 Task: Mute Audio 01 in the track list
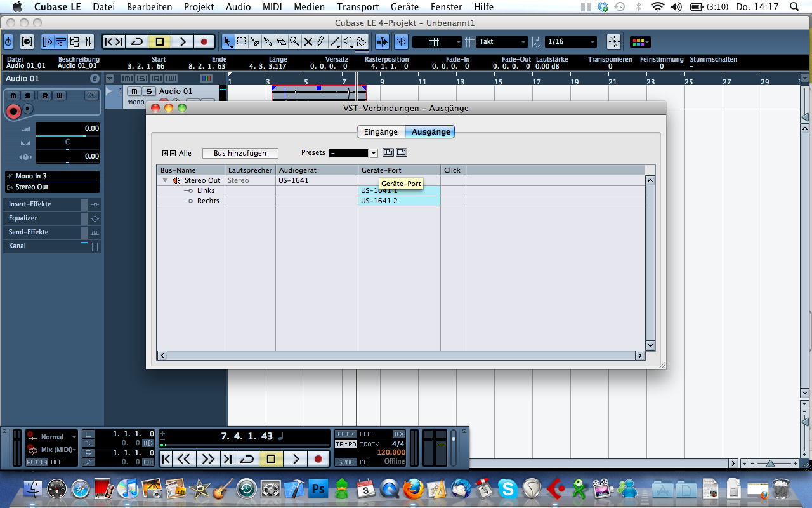coord(133,91)
